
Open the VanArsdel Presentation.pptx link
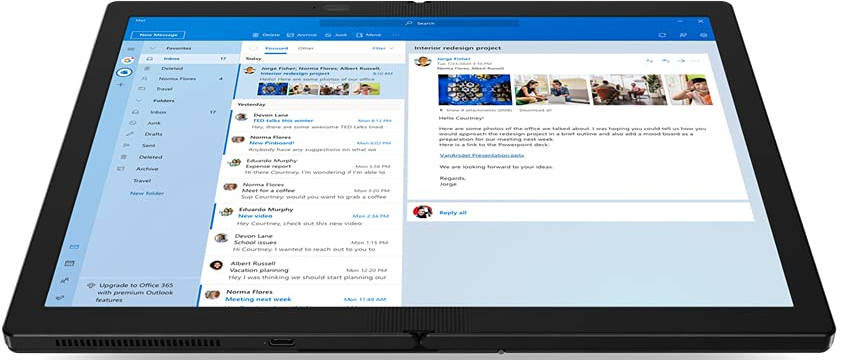pos(482,156)
